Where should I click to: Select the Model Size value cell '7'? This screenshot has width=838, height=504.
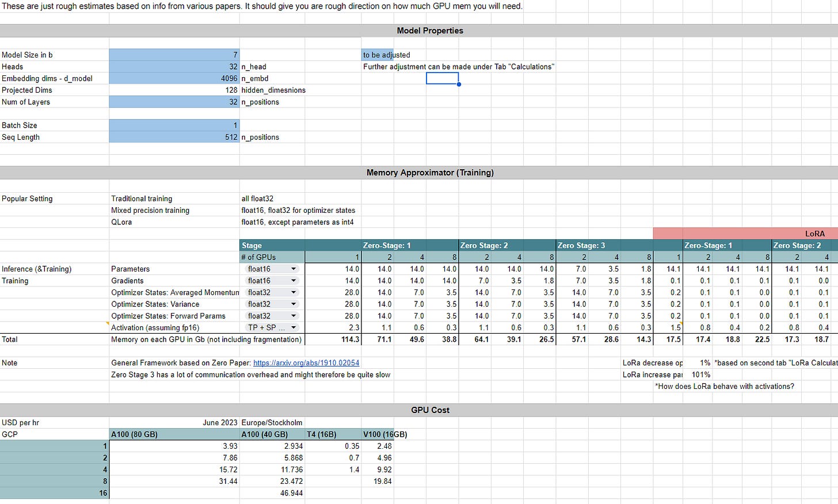[x=174, y=55]
